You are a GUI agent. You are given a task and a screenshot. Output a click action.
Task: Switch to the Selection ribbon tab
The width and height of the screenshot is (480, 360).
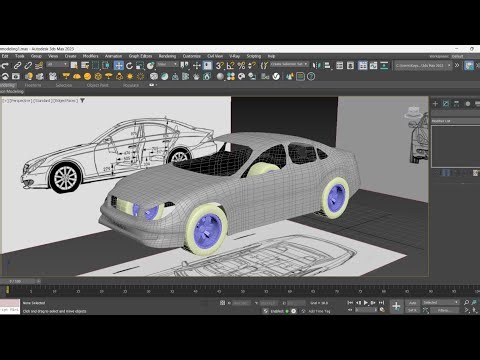64,85
